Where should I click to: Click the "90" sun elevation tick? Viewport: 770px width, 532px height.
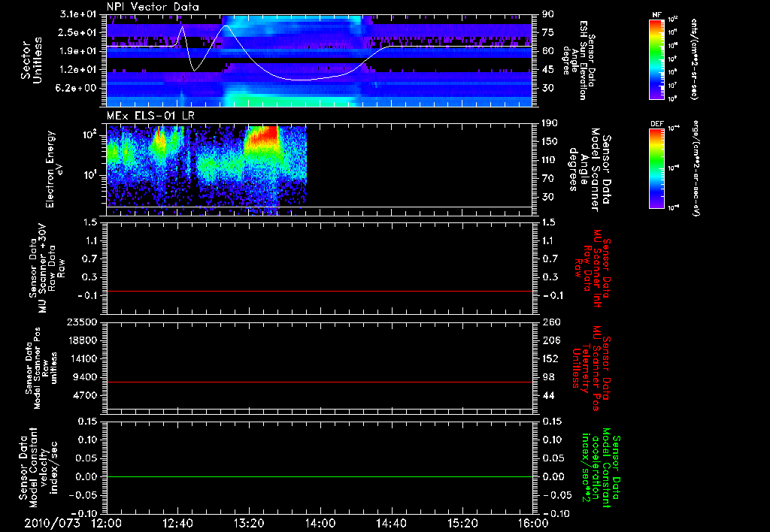tap(548, 14)
